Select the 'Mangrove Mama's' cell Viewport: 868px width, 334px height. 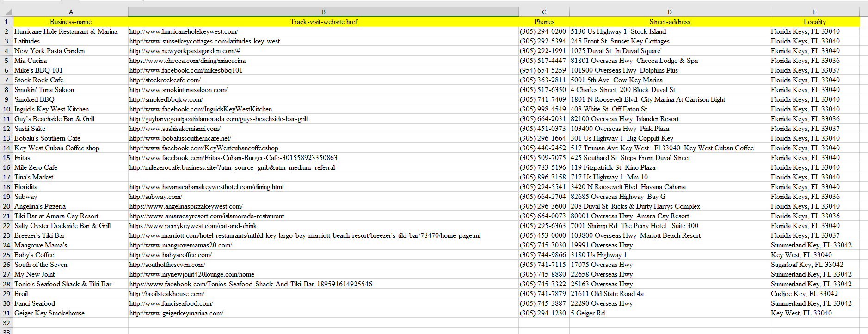[x=71, y=245]
